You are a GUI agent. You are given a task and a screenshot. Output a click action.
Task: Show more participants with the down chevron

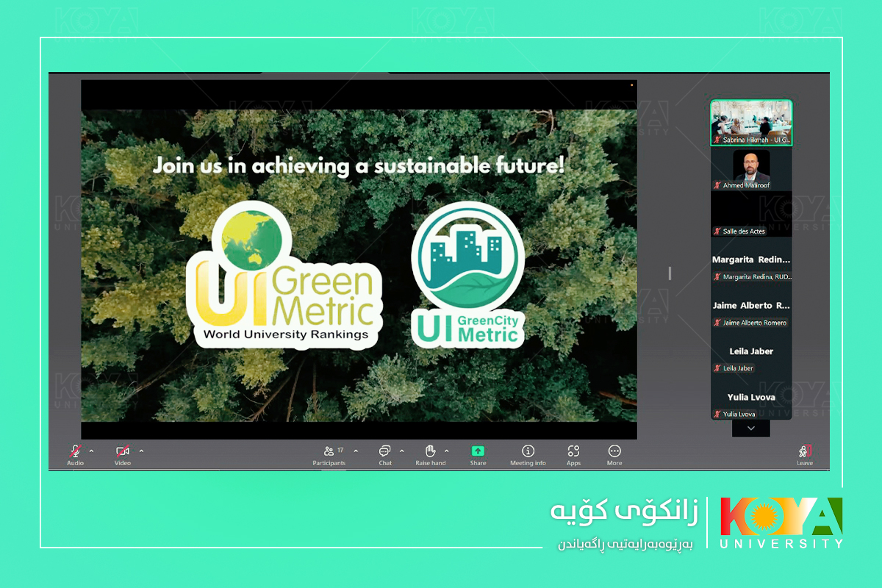tap(750, 428)
